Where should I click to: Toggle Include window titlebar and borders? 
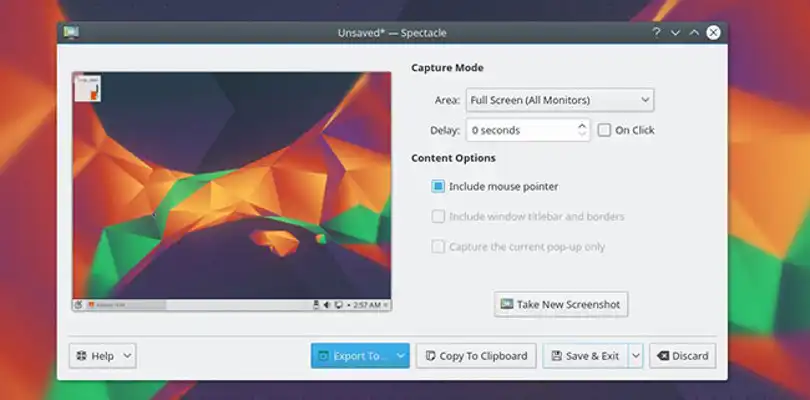[x=438, y=217]
